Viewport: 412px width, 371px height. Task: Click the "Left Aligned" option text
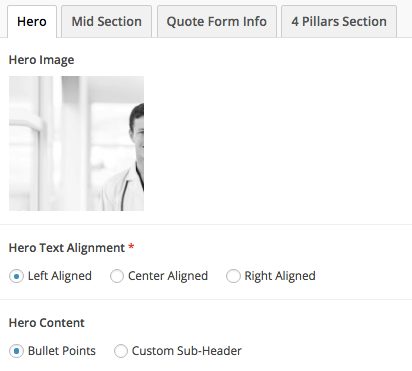[60, 276]
